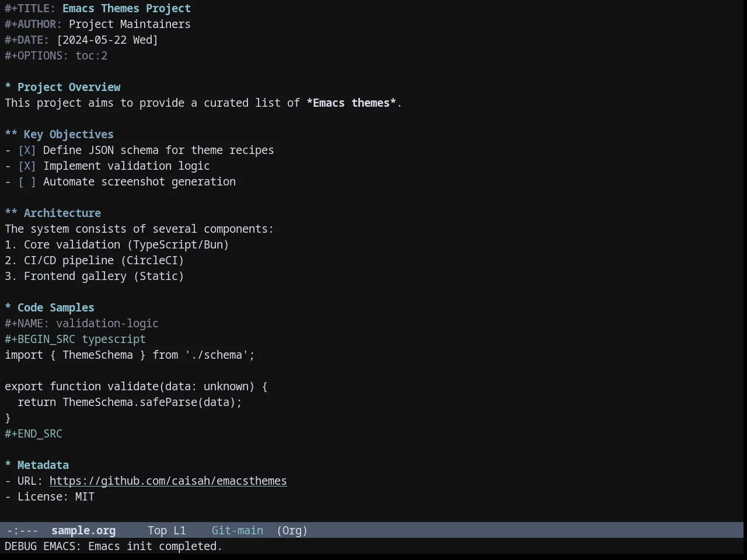Click the License: MIT list item

(x=50, y=496)
